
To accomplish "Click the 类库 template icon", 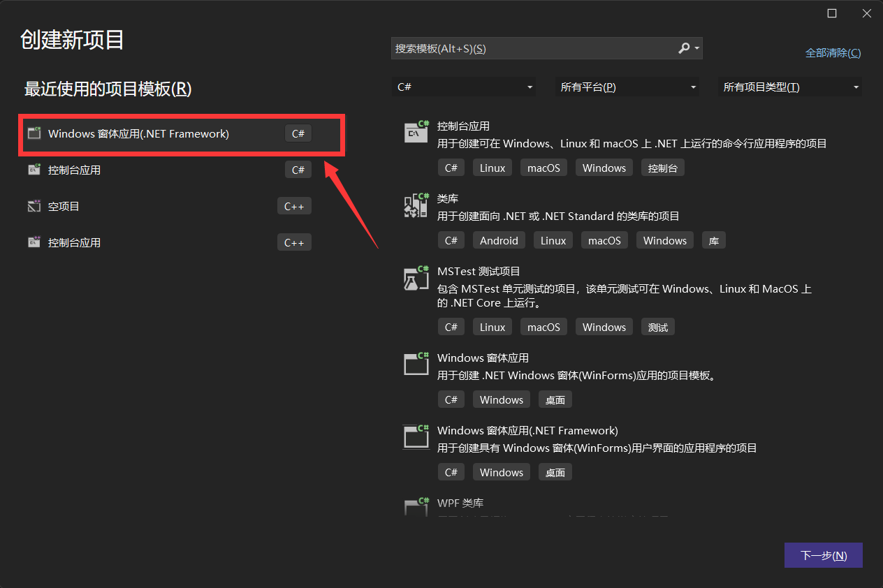I will 416,205.
